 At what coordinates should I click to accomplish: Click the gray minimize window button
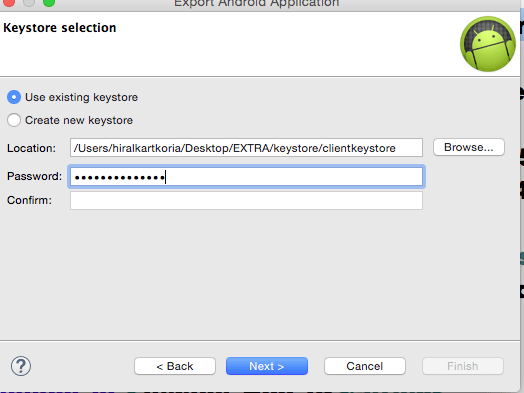(29, 2)
